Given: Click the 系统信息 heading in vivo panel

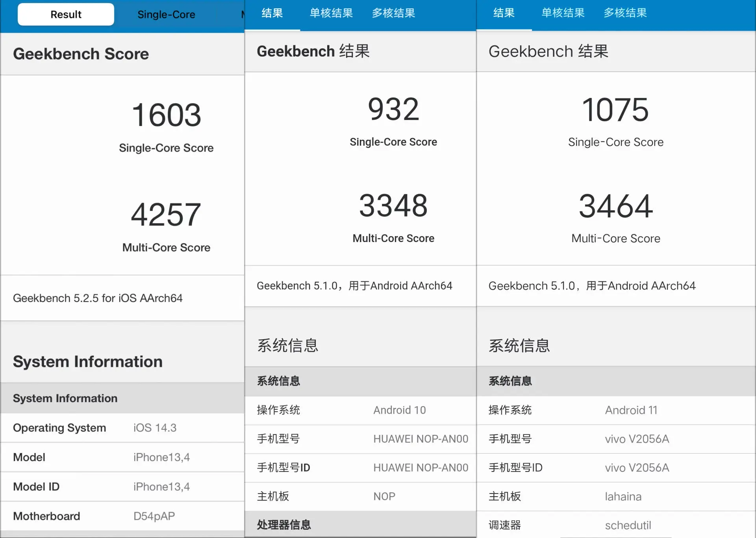Looking at the screenshot, I should click(x=519, y=346).
